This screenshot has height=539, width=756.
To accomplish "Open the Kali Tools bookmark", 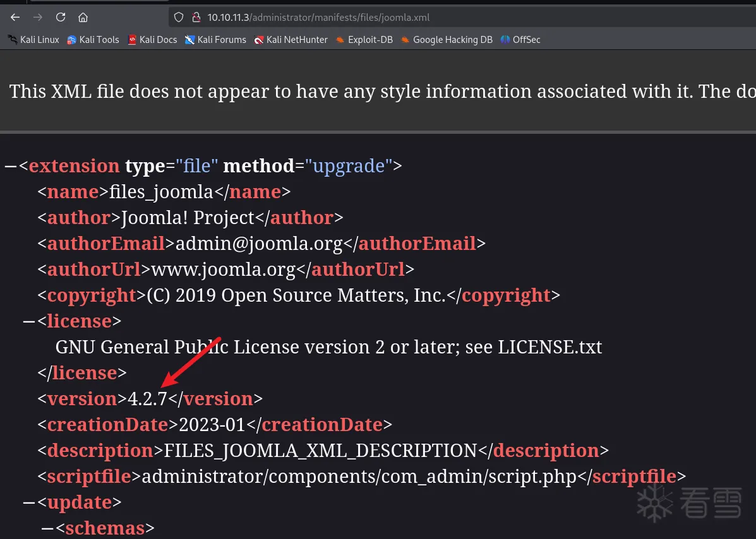I will (x=93, y=40).
